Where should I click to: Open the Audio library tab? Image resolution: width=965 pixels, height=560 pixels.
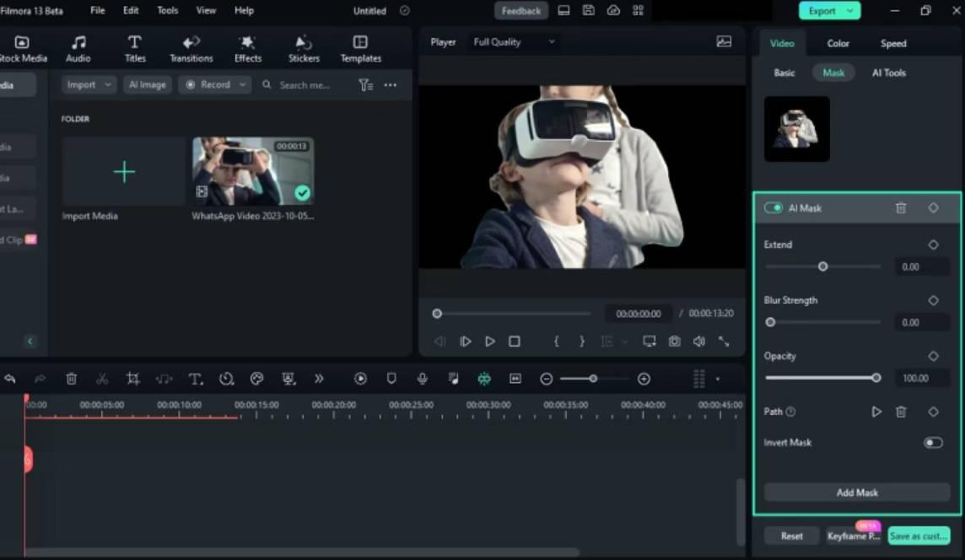pos(78,49)
